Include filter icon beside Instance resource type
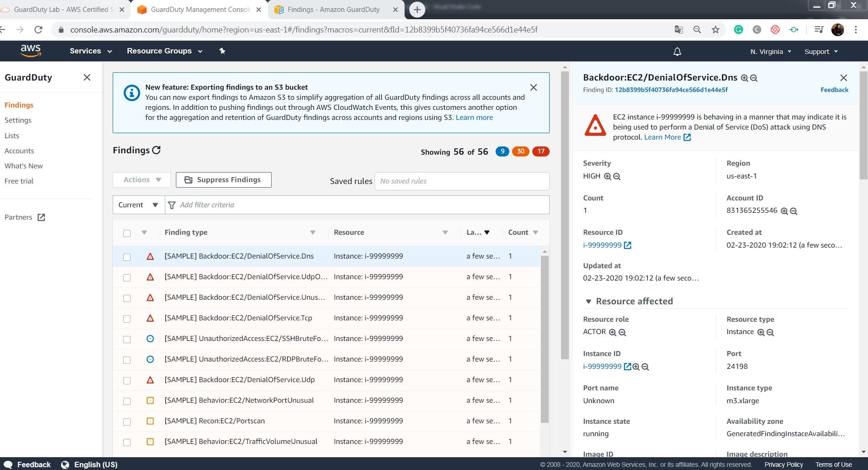The width and height of the screenshot is (868, 470). coord(761,332)
